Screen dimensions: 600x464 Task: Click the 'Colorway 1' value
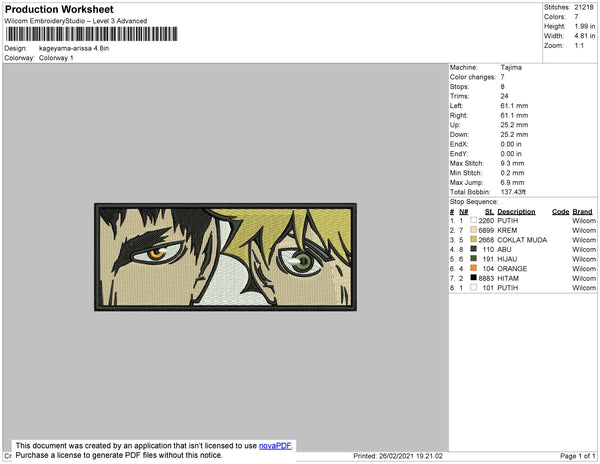[56, 58]
